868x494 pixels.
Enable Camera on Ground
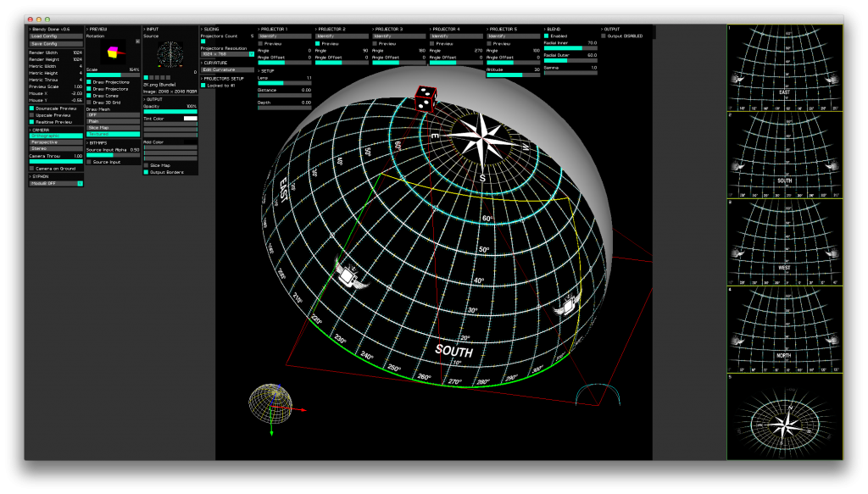point(32,168)
